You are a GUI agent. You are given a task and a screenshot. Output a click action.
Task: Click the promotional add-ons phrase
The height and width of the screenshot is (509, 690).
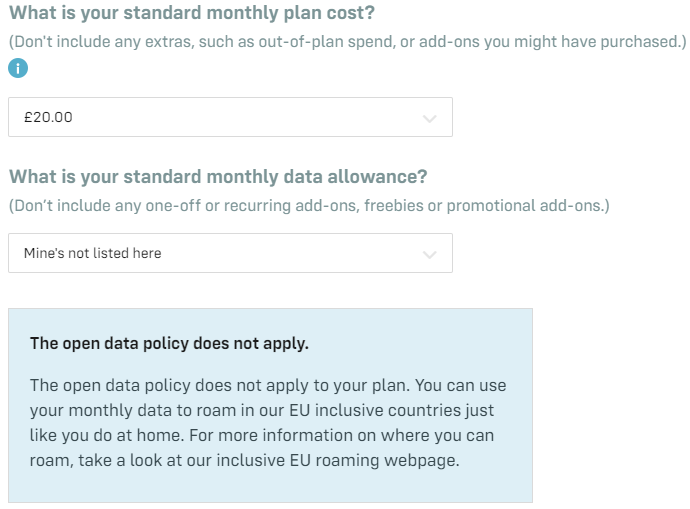[526, 206]
